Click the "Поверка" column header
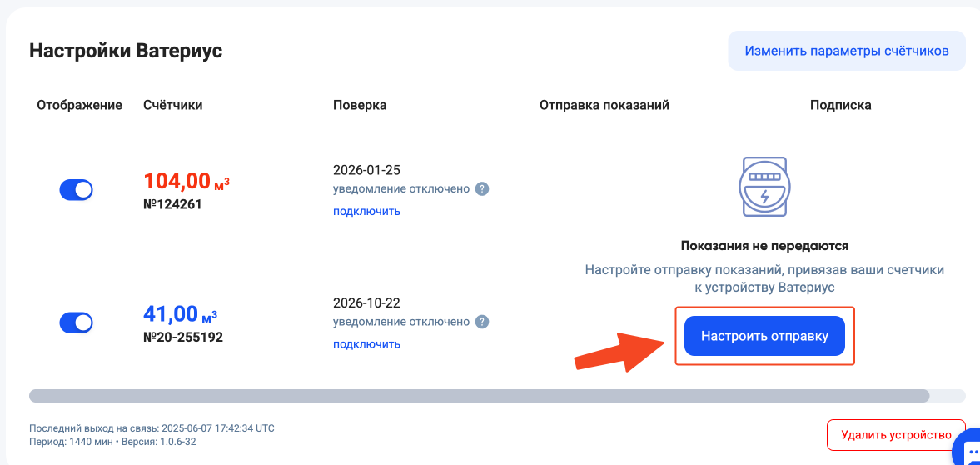Screen dimensions: 980x465 click(360, 105)
